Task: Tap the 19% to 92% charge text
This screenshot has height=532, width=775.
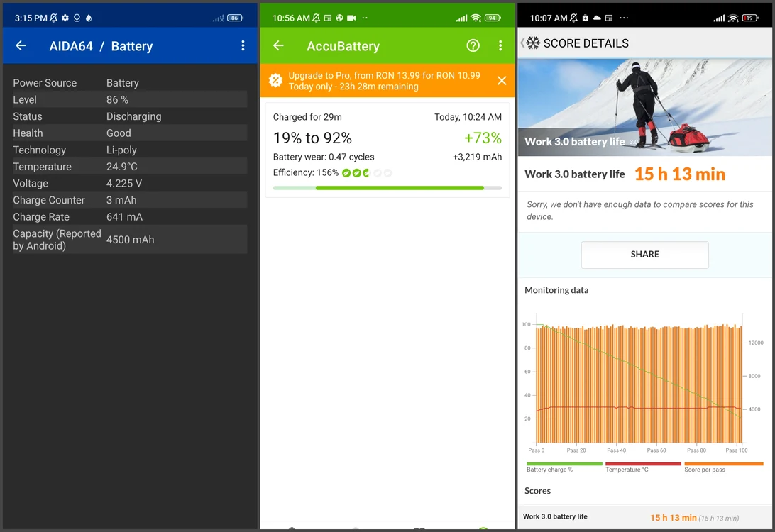Action: click(x=312, y=138)
